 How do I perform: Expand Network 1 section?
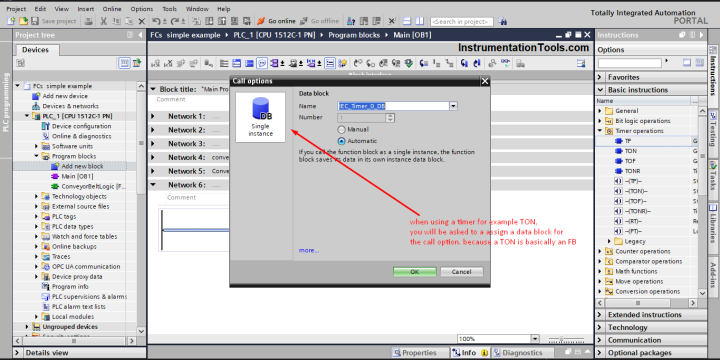coord(153,116)
